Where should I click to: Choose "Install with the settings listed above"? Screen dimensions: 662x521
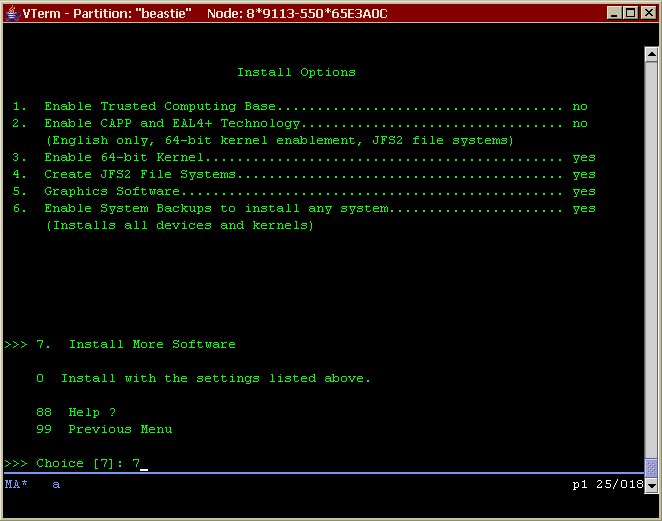[x=215, y=378]
